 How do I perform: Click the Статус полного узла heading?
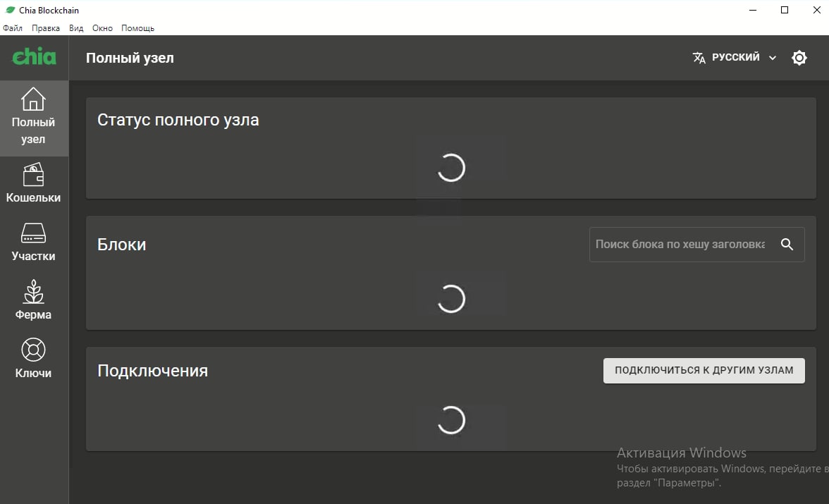click(x=178, y=120)
